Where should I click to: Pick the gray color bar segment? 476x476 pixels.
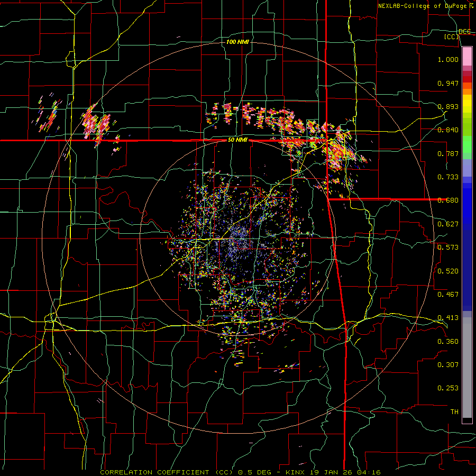point(467,368)
